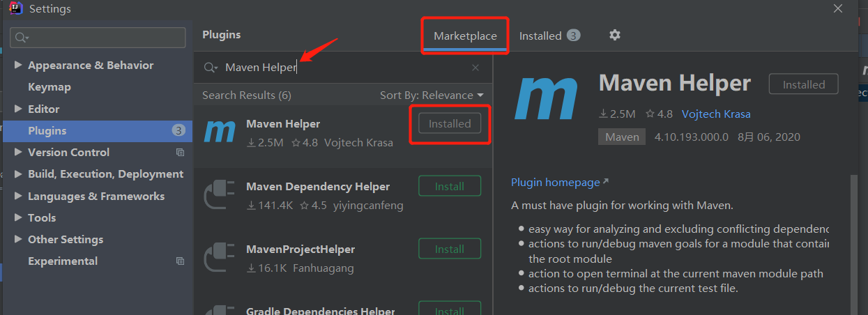Open the Experimental settings page
Screen dimensions: 868x315
pos(63,261)
